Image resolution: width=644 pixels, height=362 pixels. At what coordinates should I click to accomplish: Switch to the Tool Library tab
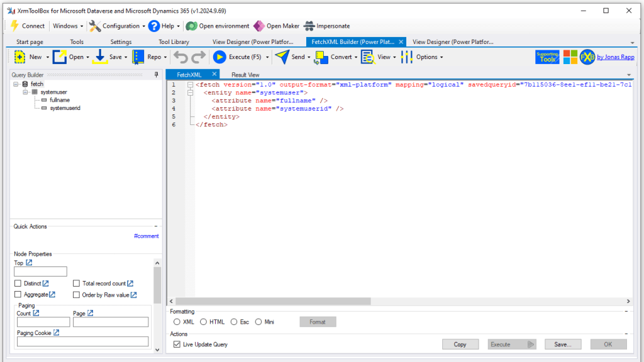pos(174,42)
